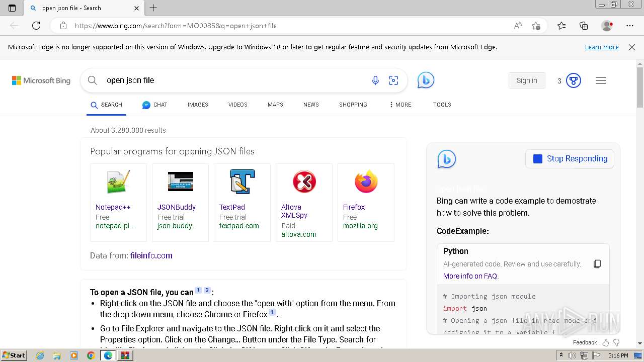Open File Explorer from taskbar

(x=57, y=355)
